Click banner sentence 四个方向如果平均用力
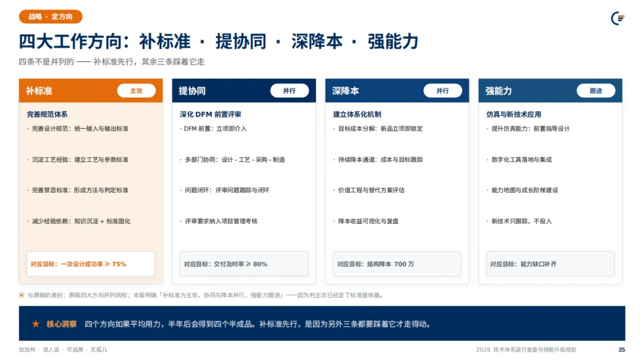This screenshot has height=363, width=644. tap(258, 324)
